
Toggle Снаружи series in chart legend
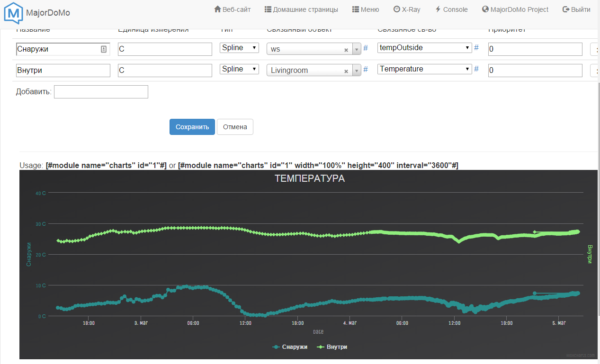click(x=290, y=347)
